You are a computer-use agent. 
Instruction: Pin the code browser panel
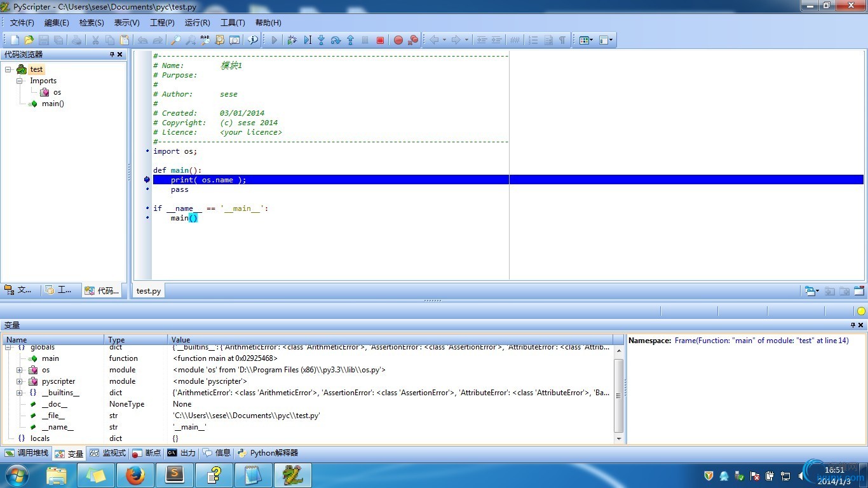(112, 55)
